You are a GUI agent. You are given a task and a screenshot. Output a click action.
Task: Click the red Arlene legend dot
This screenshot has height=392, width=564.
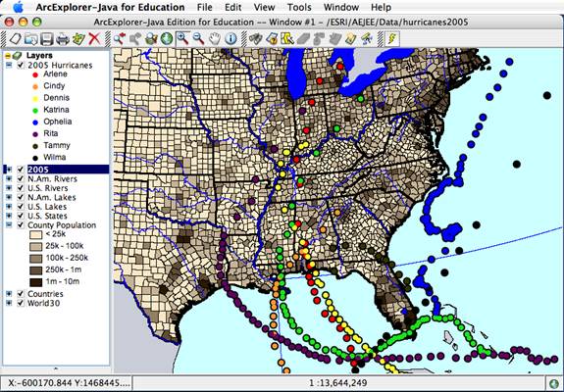click(x=35, y=74)
